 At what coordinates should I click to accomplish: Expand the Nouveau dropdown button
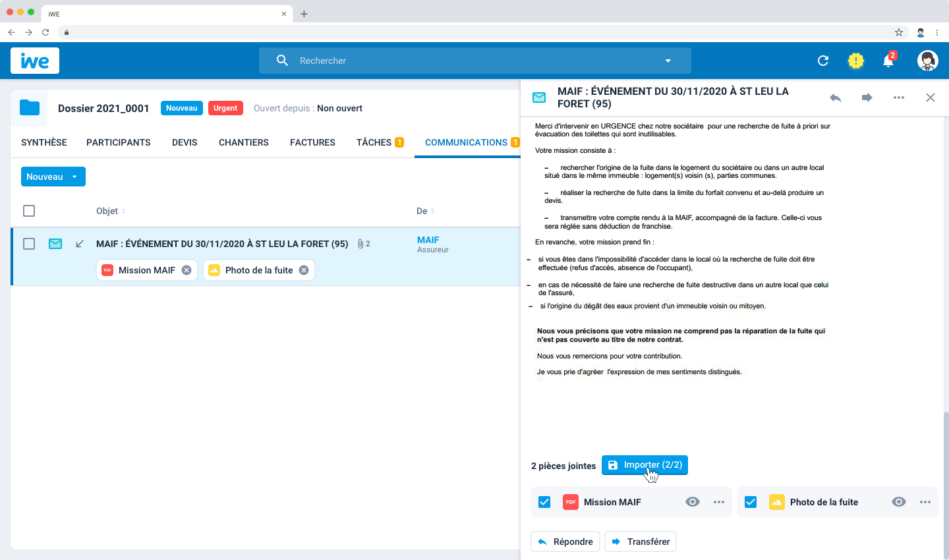point(53,177)
